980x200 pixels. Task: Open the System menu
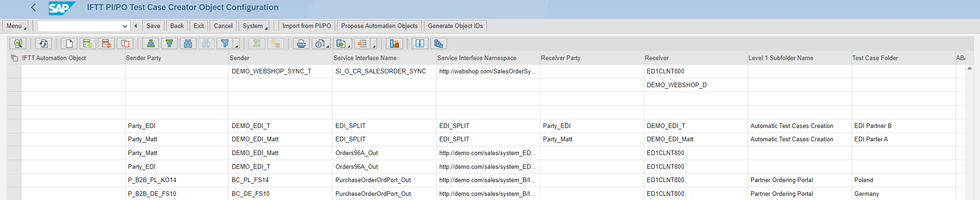click(254, 26)
